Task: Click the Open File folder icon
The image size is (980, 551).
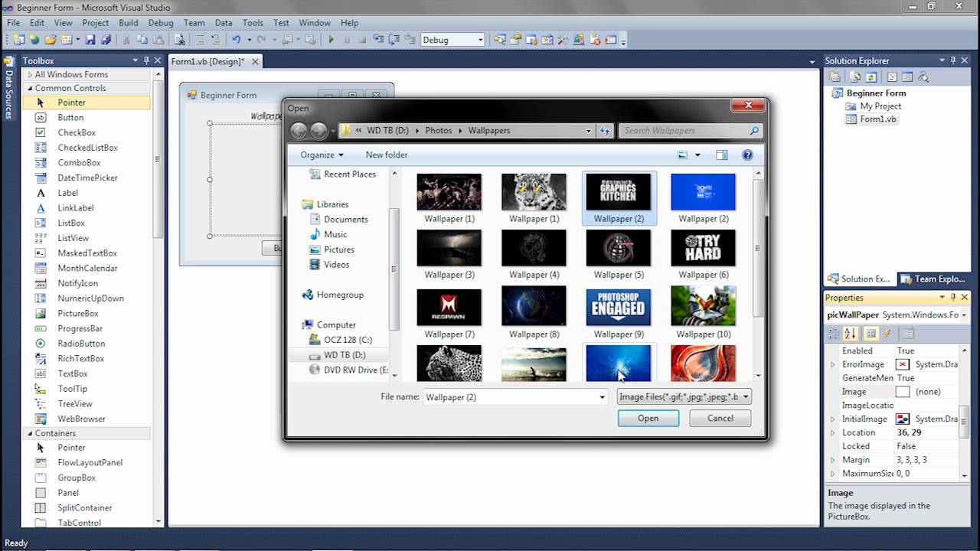Action: coord(51,40)
